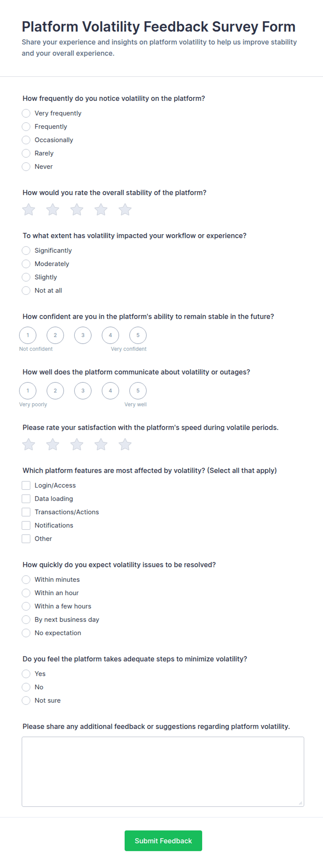Select confidence rating 3
323x868 pixels.
coord(83,335)
